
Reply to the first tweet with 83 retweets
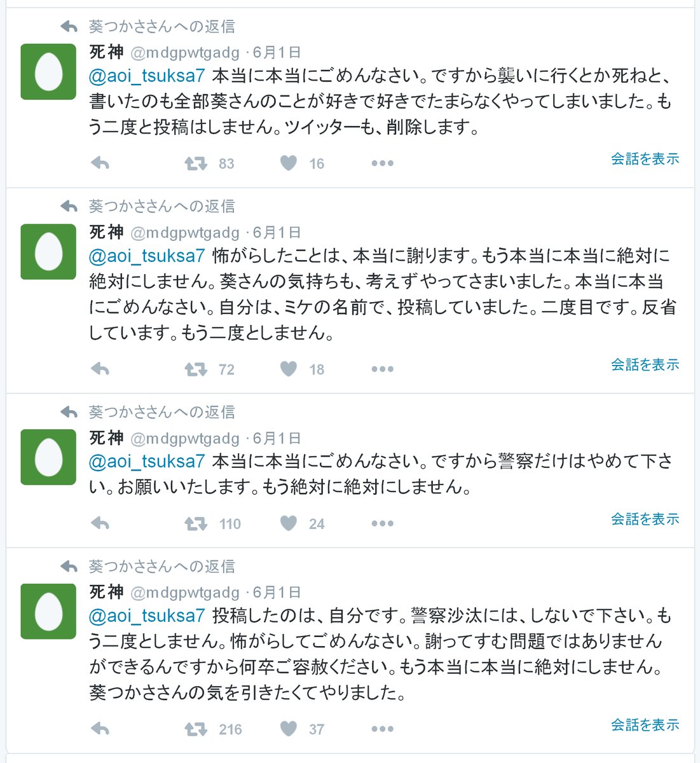100,163
